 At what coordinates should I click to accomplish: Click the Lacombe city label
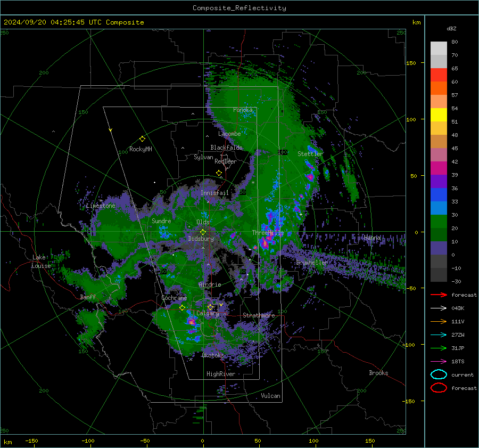pyautogui.click(x=229, y=134)
